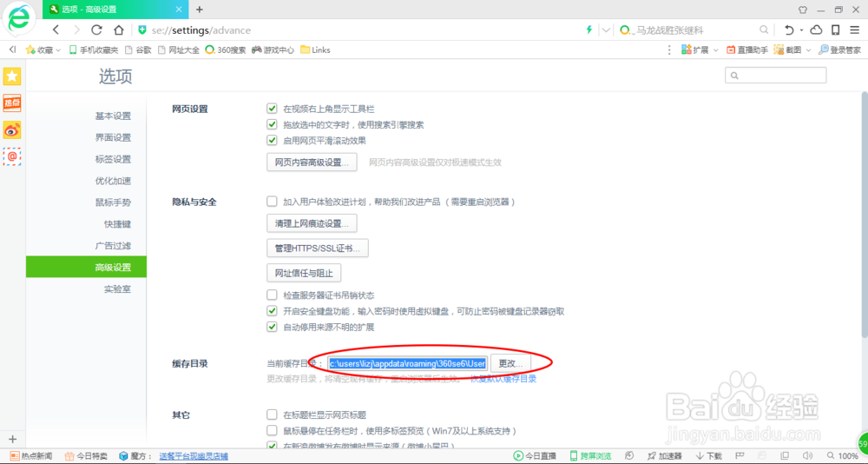The height and width of the screenshot is (464, 868).
Task: Toggle 启用网页平滑滚动效果 checkbox
Action: pos(272,140)
